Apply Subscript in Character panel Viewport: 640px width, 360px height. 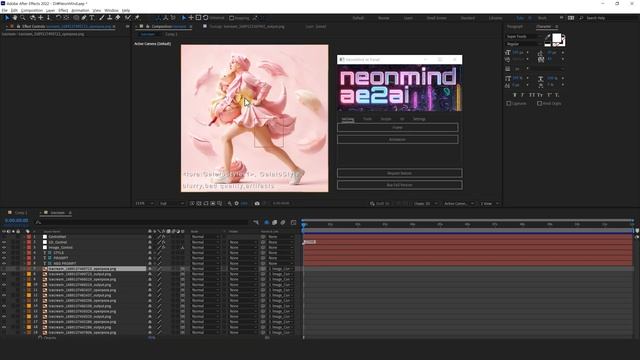click(557, 95)
